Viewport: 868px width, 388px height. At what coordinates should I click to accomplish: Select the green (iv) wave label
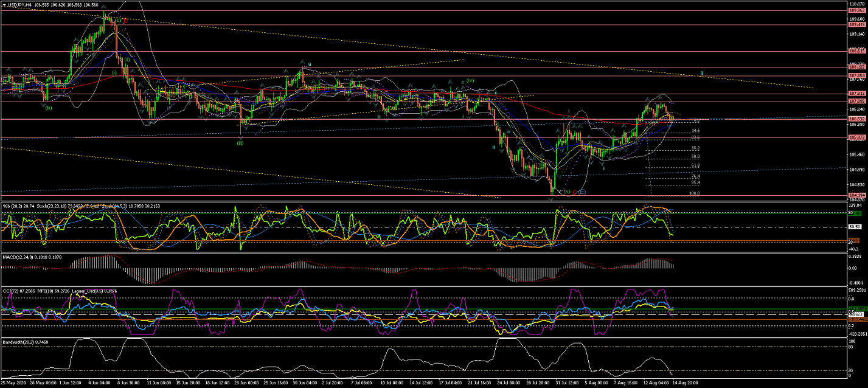pyautogui.click(x=470, y=80)
